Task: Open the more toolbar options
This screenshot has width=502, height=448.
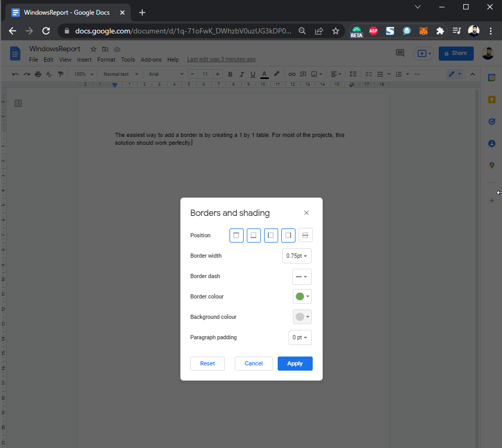Action: (x=417, y=74)
